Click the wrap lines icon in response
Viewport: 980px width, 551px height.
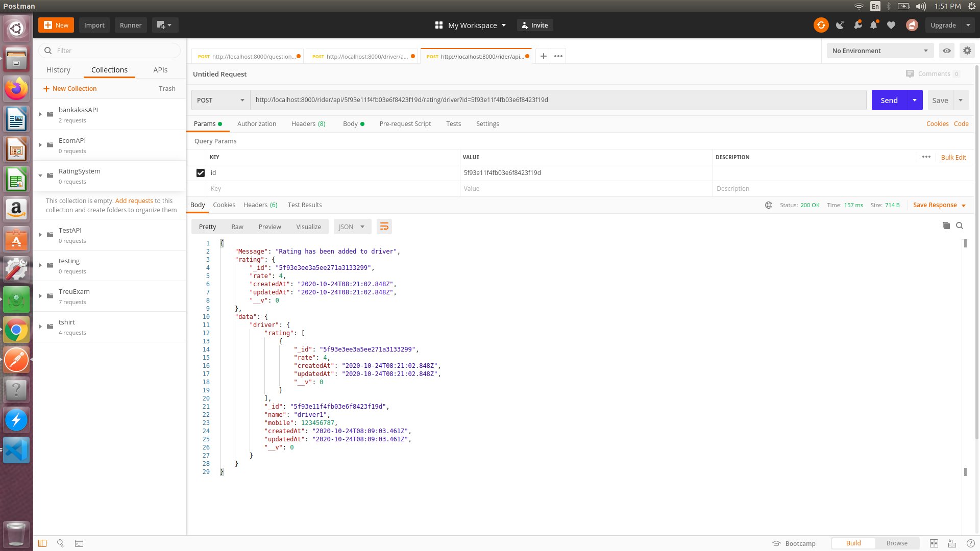click(384, 227)
